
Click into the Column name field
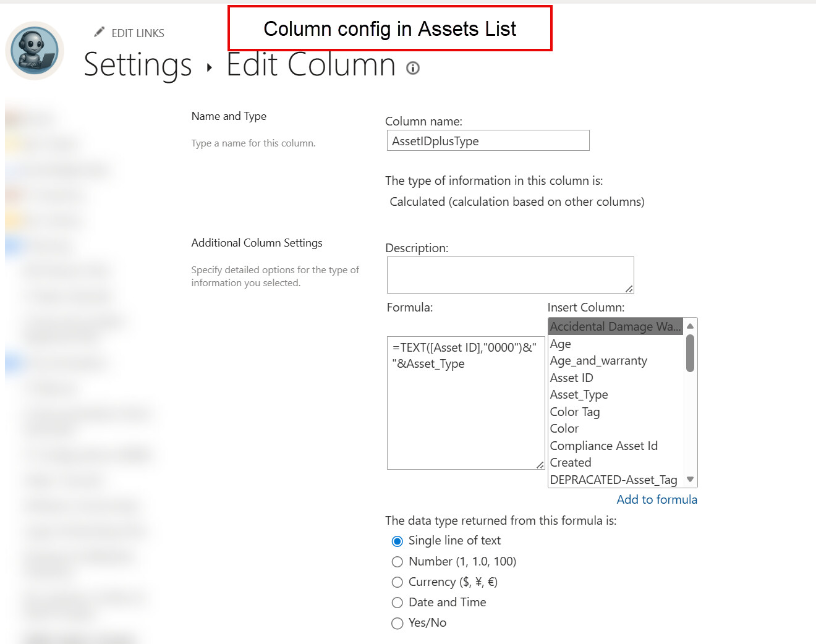coord(488,141)
